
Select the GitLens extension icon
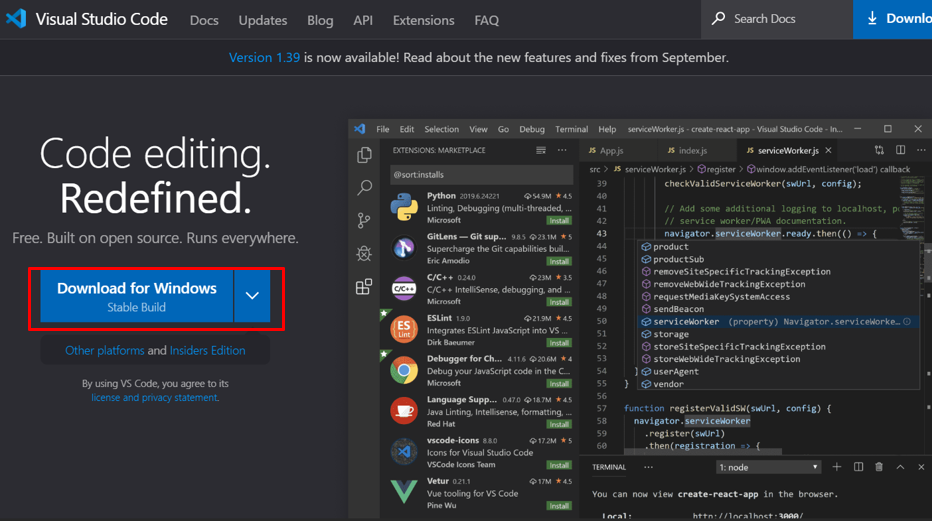[404, 248]
